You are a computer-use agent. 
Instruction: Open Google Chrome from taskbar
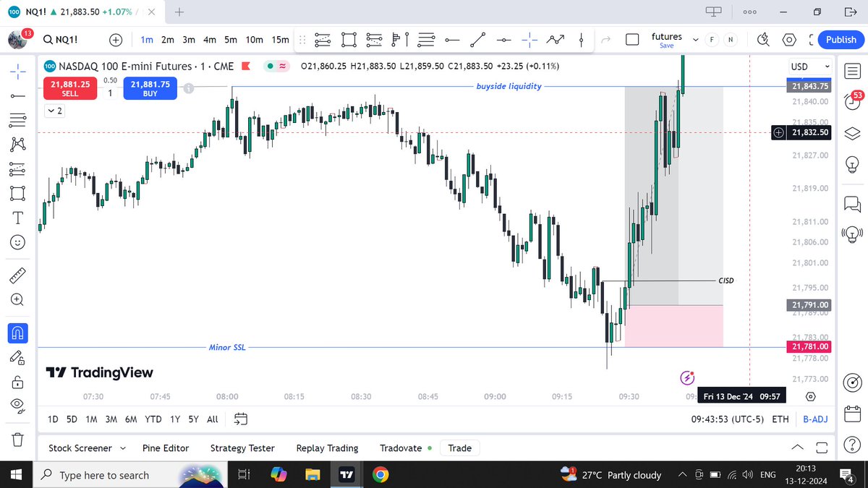tap(380, 475)
